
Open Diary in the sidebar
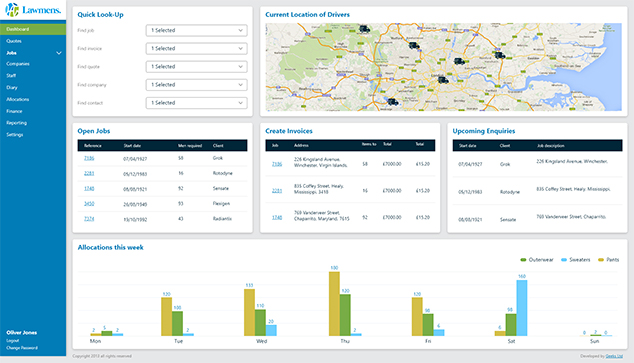[x=12, y=87]
